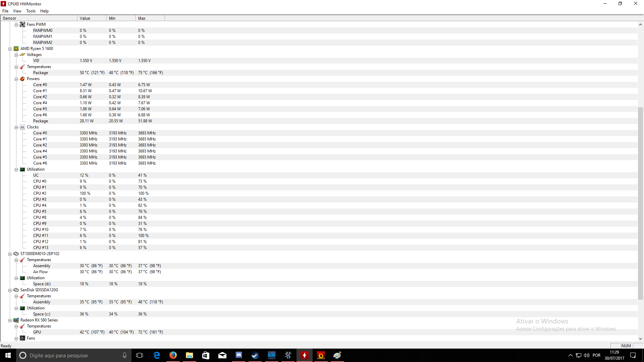Select the VID voltage row

(319, 61)
